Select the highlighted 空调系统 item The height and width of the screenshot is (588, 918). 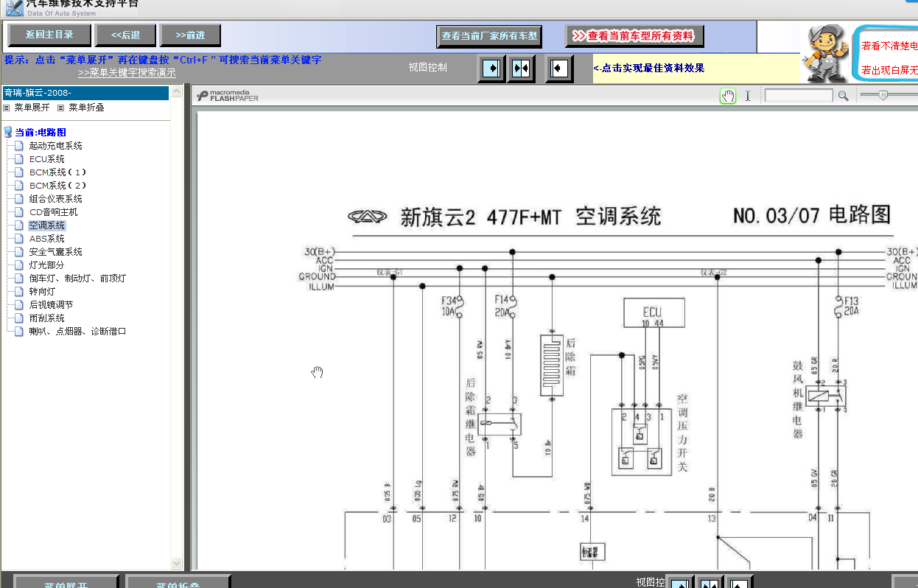click(x=47, y=225)
